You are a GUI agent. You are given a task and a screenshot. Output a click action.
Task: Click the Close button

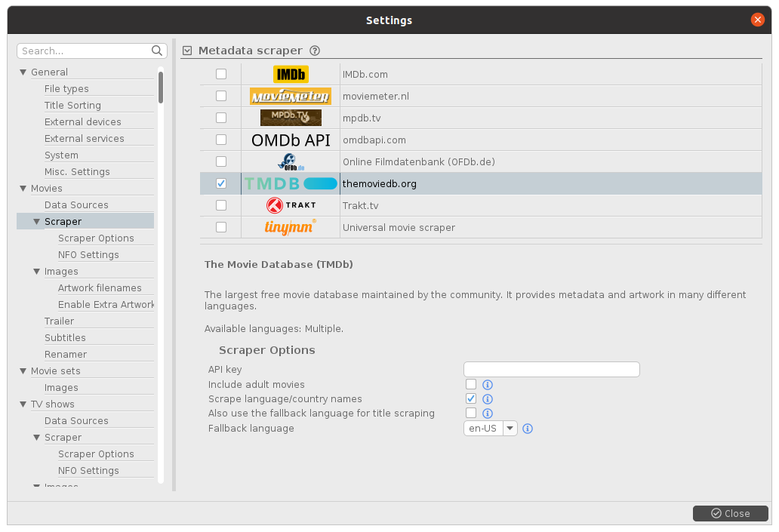(x=730, y=513)
